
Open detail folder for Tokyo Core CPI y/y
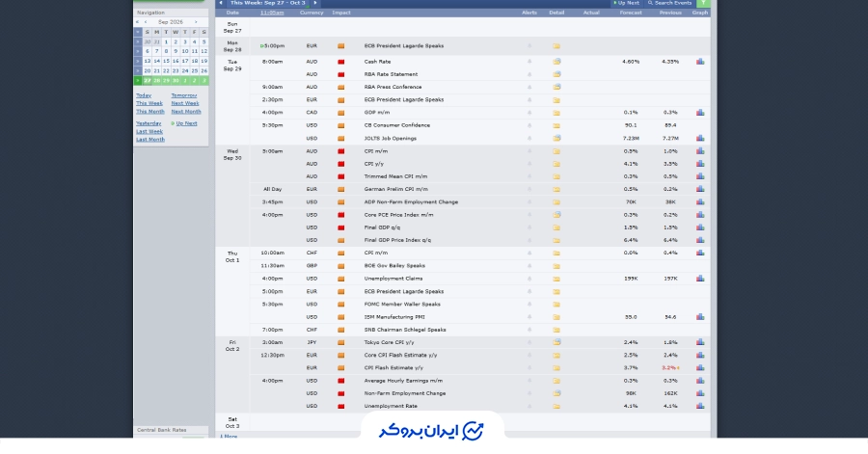pos(556,342)
